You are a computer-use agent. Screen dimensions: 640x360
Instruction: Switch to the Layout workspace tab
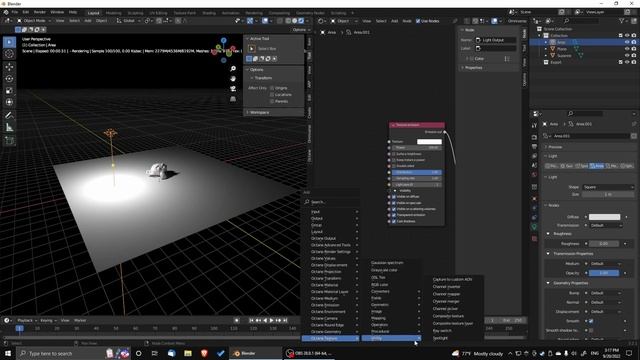point(93,13)
